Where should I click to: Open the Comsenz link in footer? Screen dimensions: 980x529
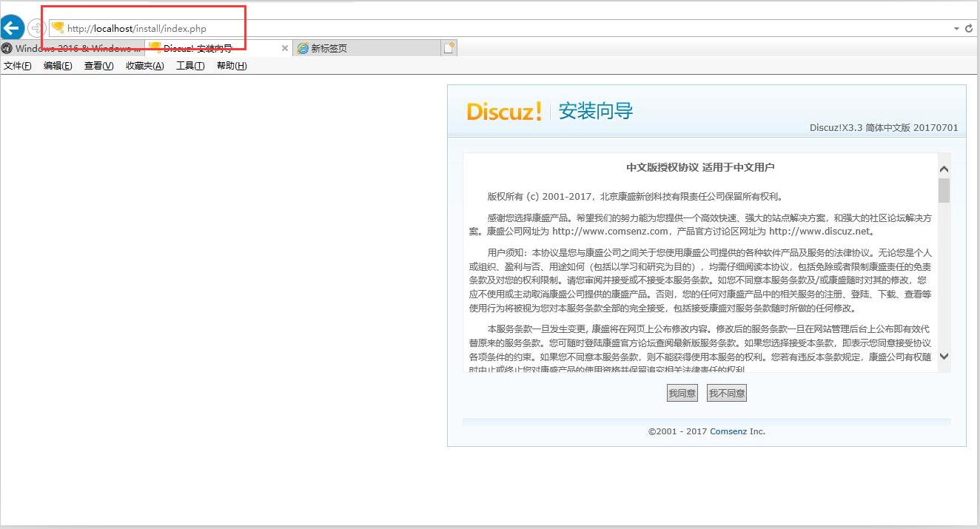tap(728, 431)
